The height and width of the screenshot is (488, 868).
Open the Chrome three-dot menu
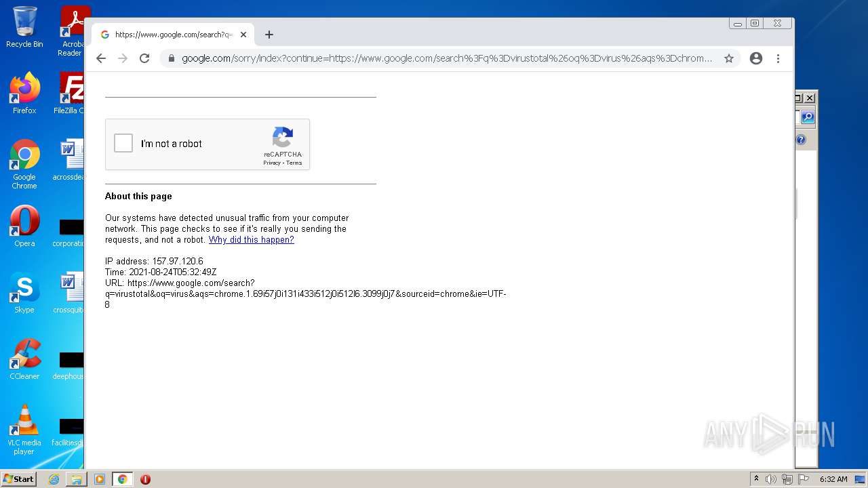pyautogui.click(x=778, y=58)
